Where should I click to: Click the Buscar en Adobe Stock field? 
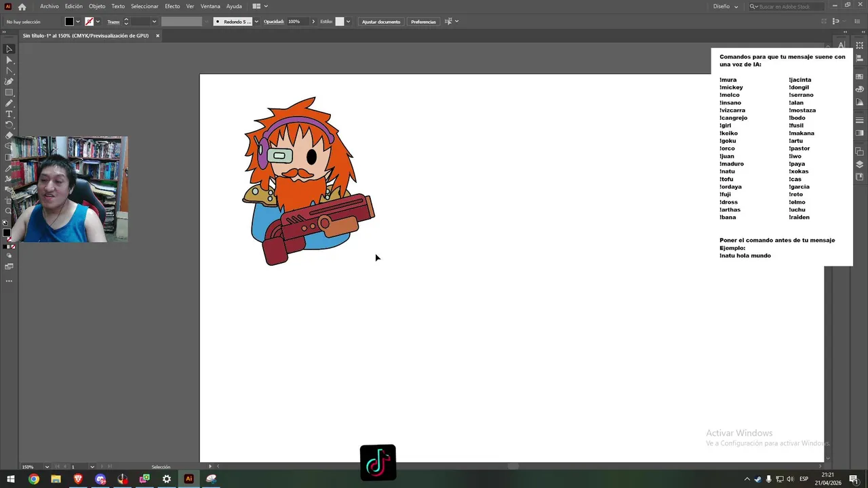[x=787, y=6]
